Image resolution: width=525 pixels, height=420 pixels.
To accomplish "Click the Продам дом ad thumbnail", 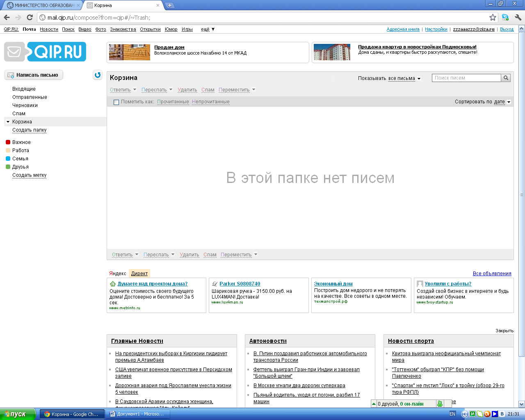I will (130, 52).
